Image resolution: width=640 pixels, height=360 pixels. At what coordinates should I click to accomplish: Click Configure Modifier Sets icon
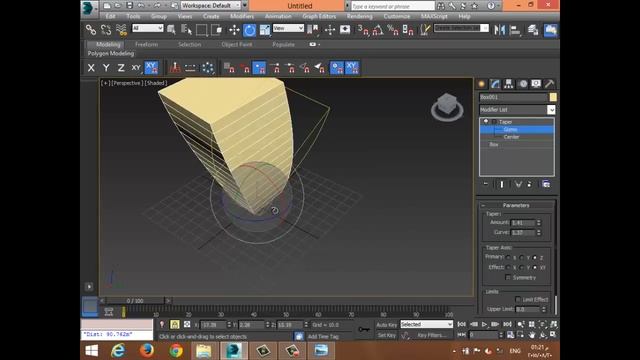546,184
